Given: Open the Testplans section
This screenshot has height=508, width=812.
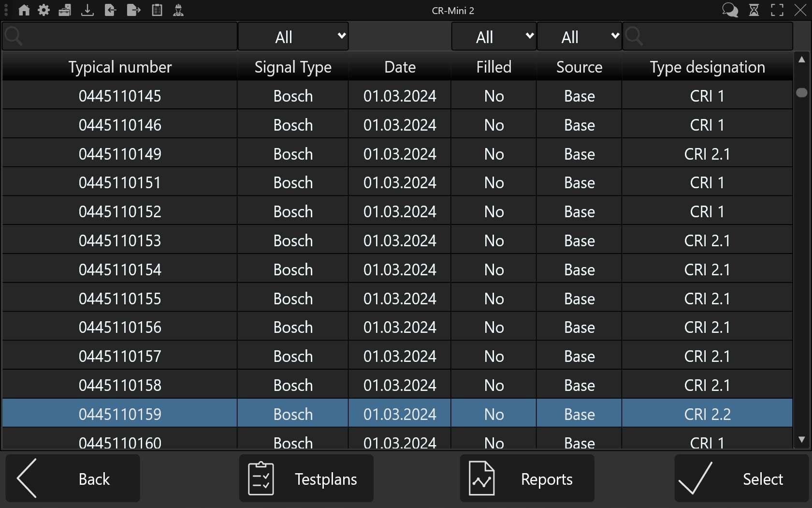Looking at the screenshot, I should click(306, 478).
